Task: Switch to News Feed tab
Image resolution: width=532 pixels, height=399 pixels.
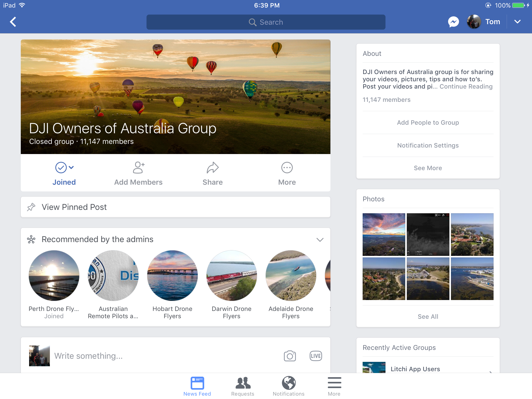Action: point(197,387)
